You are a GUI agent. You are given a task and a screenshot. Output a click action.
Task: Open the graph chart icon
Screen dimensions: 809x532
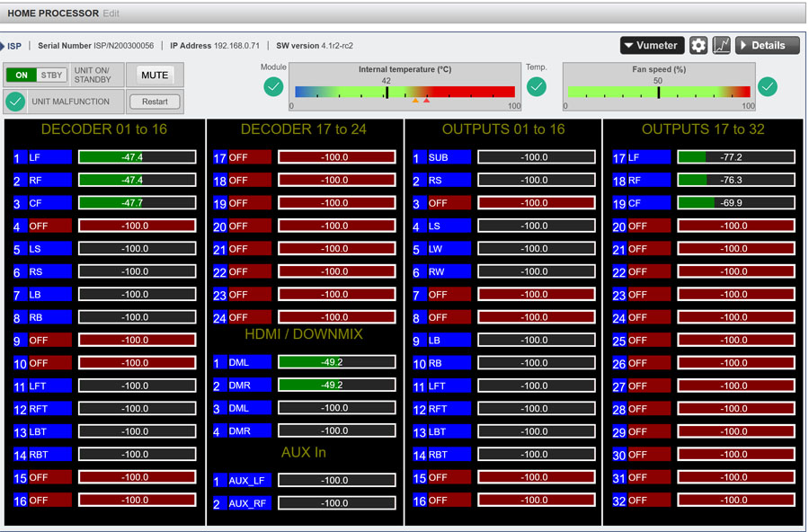[721, 46]
